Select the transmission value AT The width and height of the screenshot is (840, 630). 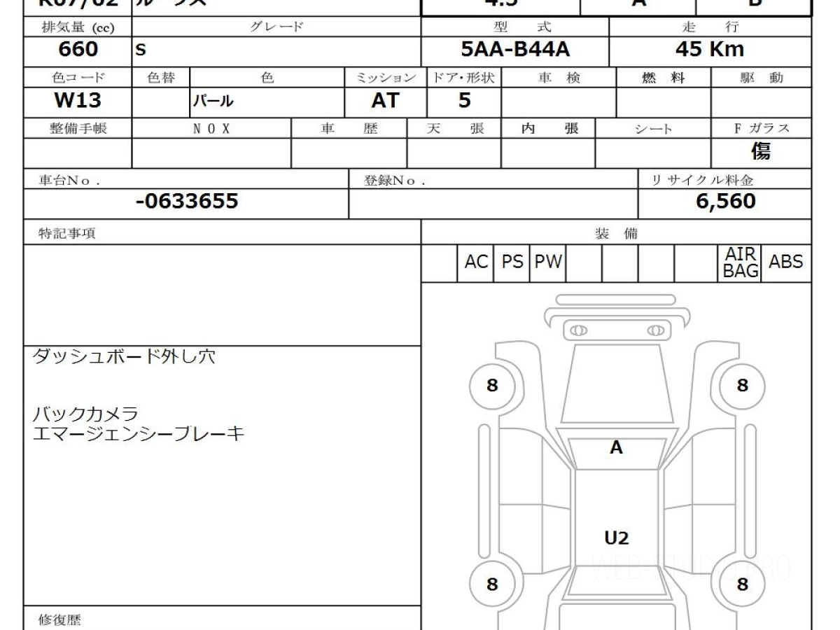point(384,101)
